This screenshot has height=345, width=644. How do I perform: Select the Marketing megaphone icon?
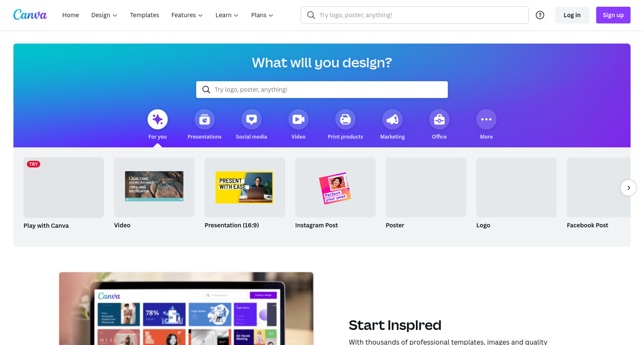[x=392, y=119]
